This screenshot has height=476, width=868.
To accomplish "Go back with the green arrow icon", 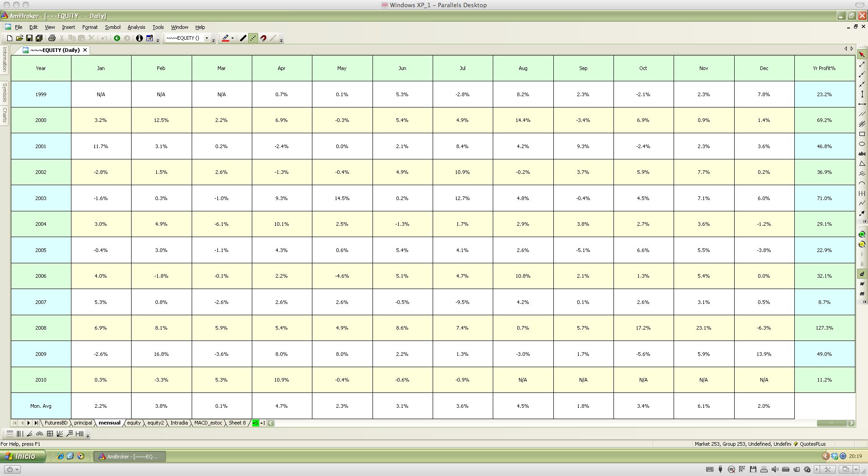I will pyautogui.click(x=117, y=38).
